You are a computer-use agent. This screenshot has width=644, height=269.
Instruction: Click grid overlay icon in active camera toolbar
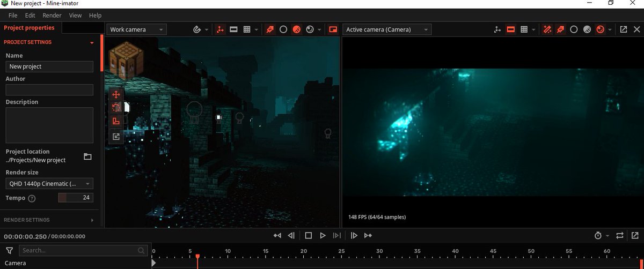click(x=524, y=29)
